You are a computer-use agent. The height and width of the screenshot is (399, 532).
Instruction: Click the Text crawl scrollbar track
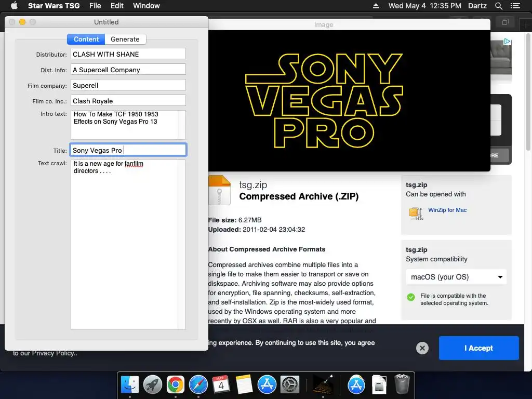click(182, 244)
